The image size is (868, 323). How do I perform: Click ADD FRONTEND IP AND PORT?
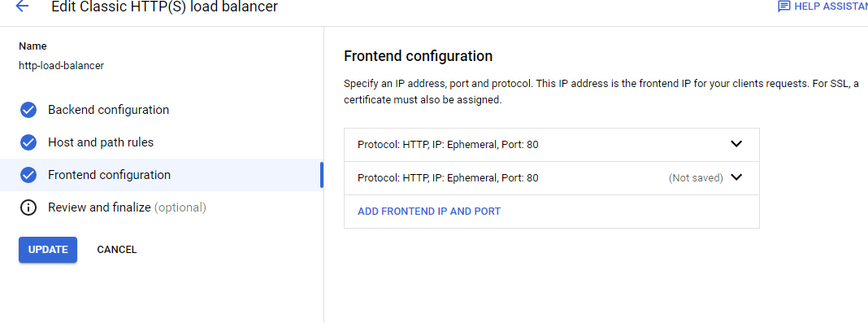click(x=429, y=211)
